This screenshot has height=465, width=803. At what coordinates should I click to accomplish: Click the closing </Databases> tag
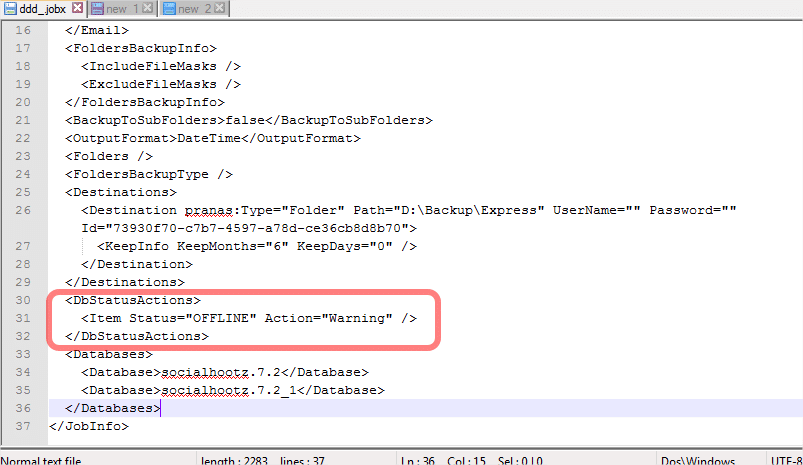pyautogui.click(x=113, y=408)
